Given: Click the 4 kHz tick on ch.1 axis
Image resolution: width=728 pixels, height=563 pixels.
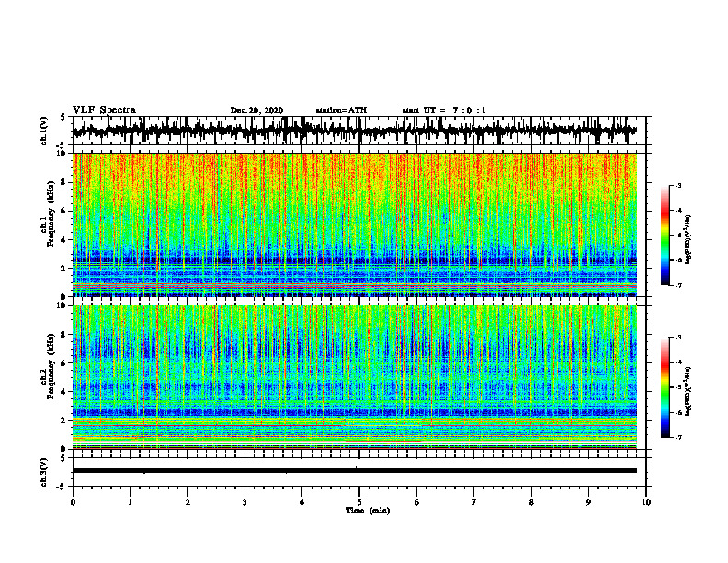Looking at the screenshot, I should [x=64, y=240].
